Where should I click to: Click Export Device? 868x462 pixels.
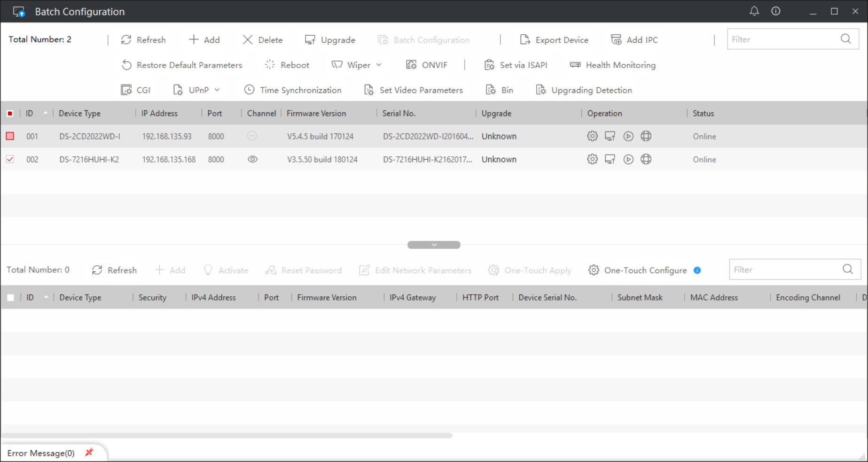[x=554, y=40]
